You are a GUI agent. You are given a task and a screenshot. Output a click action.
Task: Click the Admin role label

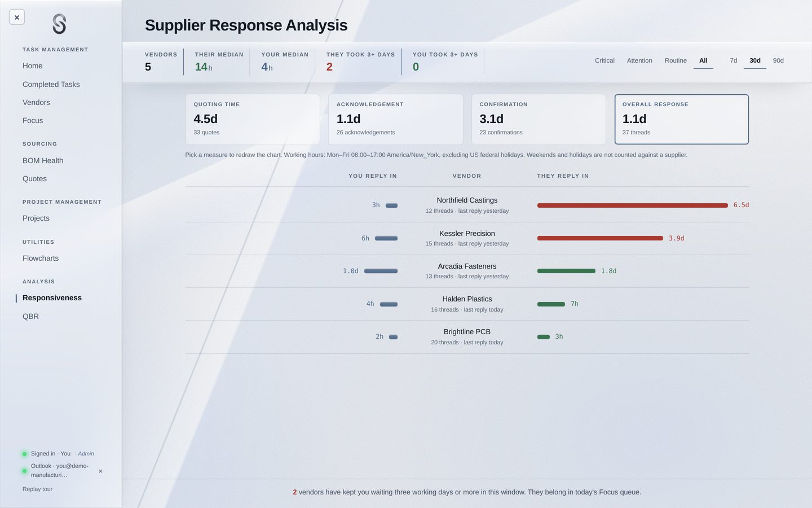coord(86,453)
